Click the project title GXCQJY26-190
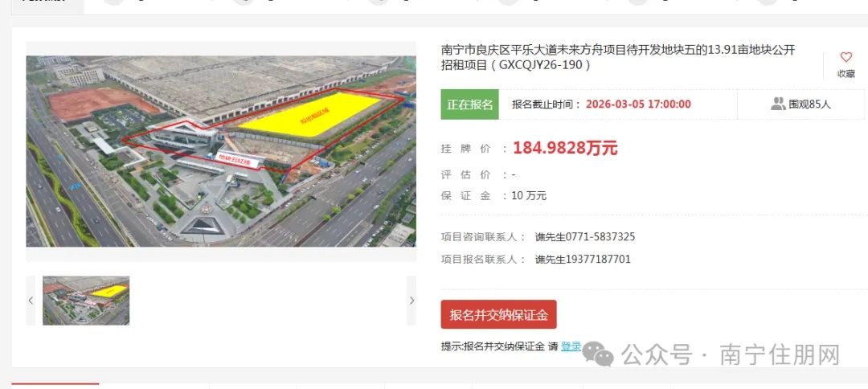Image resolution: width=868 pixels, height=389 pixels. [x=618, y=58]
